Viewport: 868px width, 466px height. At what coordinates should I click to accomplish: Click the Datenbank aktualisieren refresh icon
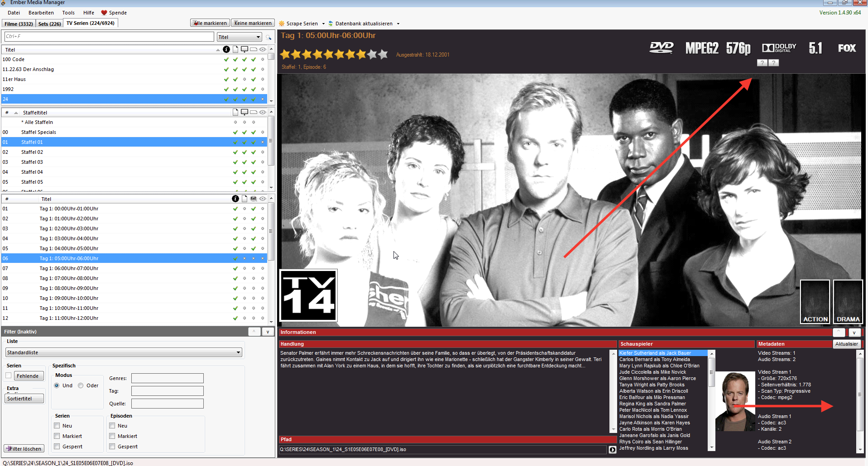coord(331,24)
